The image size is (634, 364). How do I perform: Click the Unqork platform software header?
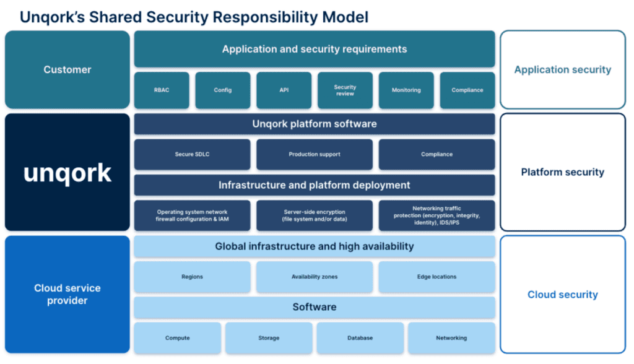pyautogui.click(x=315, y=124)
